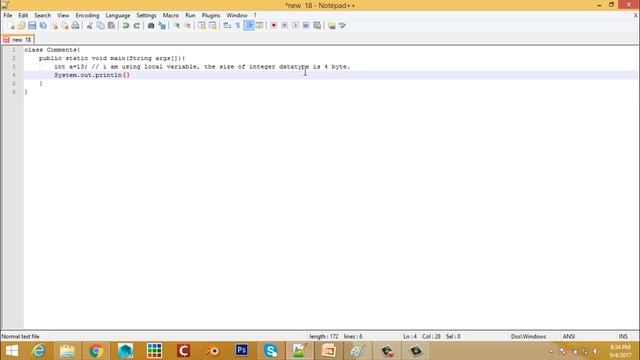Open the File menu
This screenshot has height=360, width=640.
click(8, 15)
